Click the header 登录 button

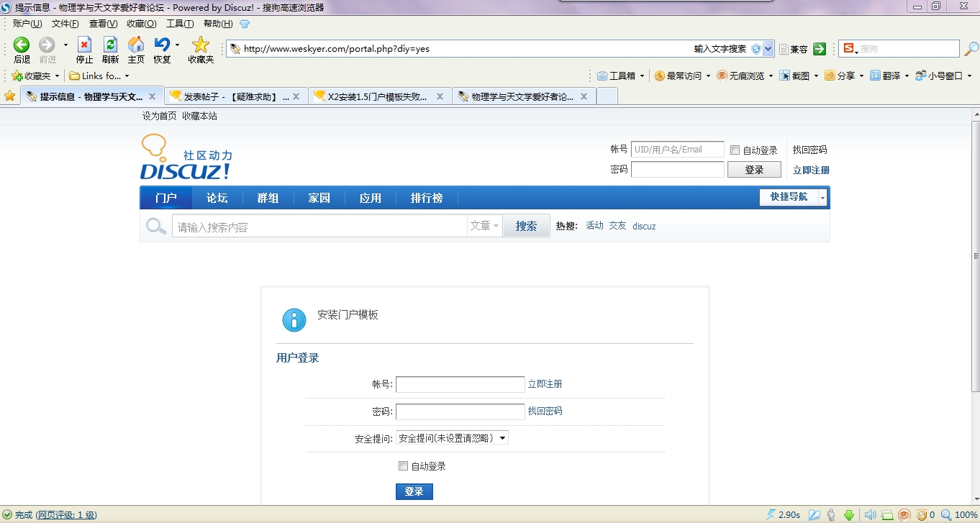754,170
